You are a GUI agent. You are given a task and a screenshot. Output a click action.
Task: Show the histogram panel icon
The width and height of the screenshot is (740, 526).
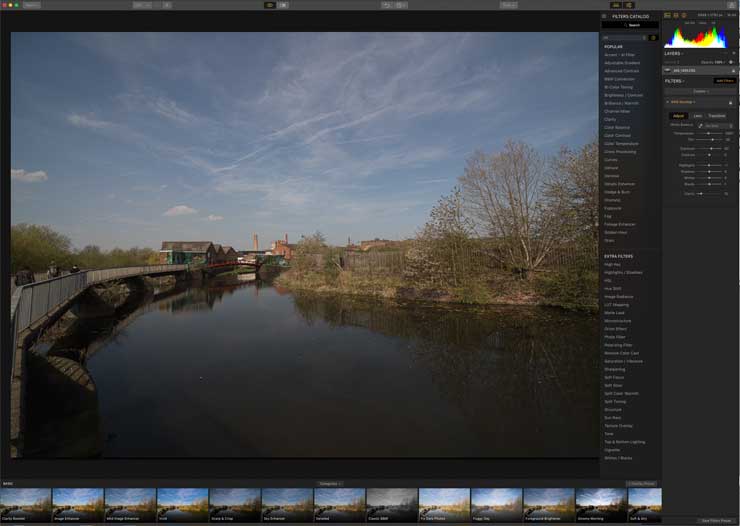pyautogui.click(x=667, y=16)
